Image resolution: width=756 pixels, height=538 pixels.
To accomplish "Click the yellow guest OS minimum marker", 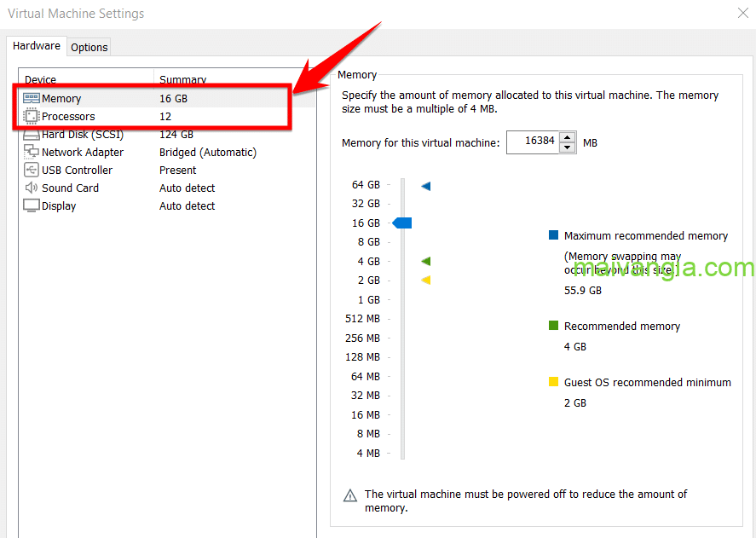I will point(424,280).
